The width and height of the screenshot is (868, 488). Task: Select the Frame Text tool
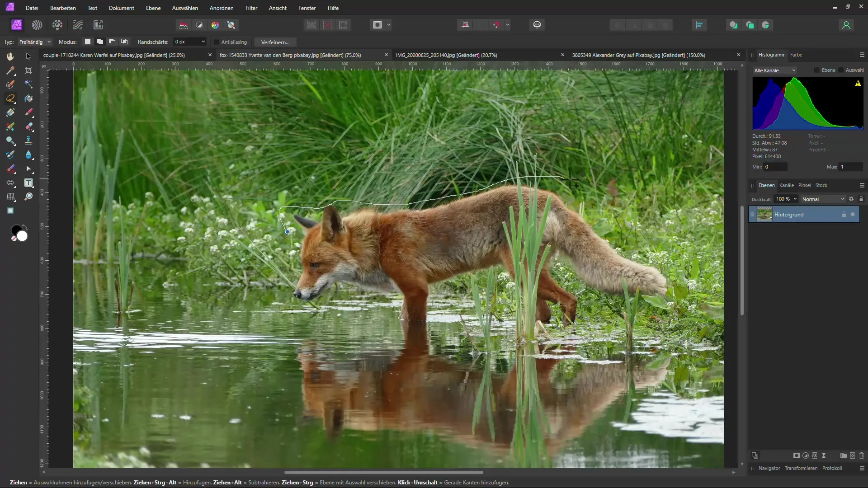coord(28,183)
